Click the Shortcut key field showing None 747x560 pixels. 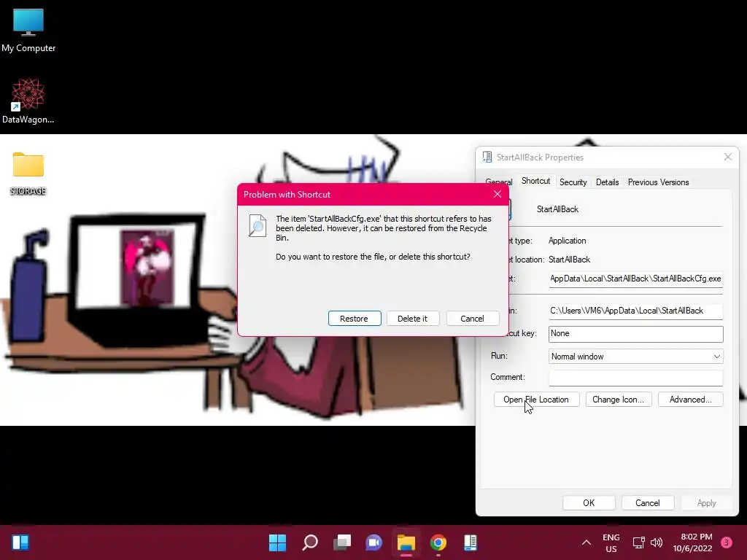click(x=635, y=334)
